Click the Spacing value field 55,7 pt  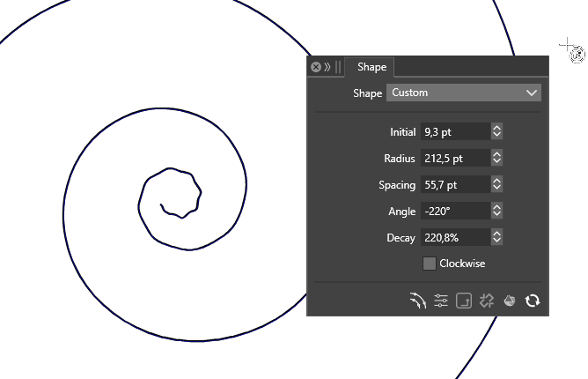[x=455, y=184]
